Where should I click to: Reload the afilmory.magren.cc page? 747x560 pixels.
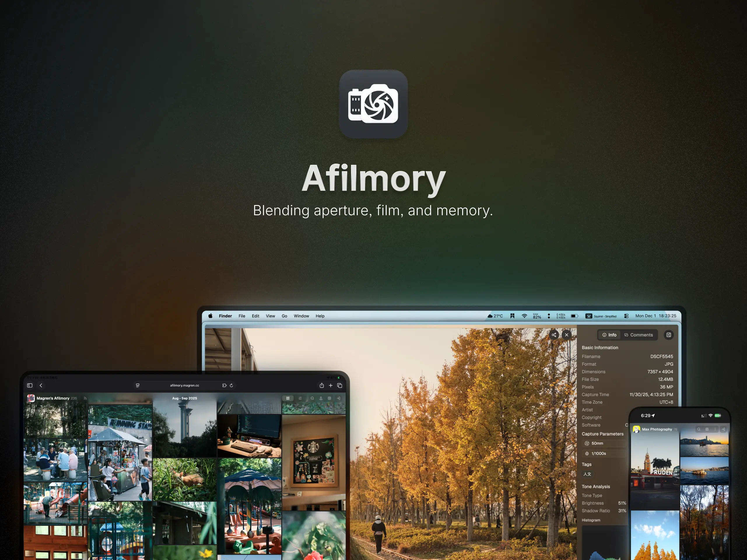pos(231,385)
